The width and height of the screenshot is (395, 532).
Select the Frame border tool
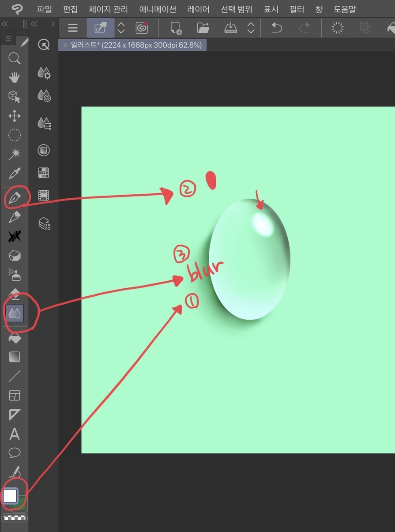15,396
